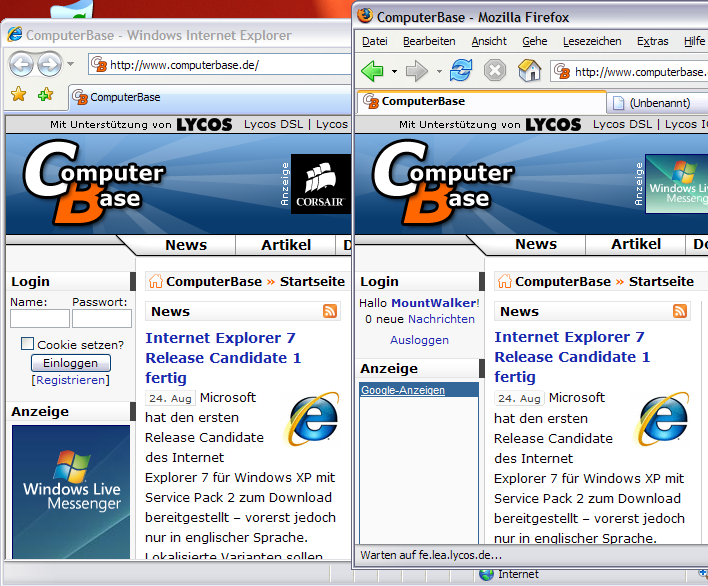Click the Name input field in Internet Explorer
Screen dimensions: 708x586
[40, 319]
